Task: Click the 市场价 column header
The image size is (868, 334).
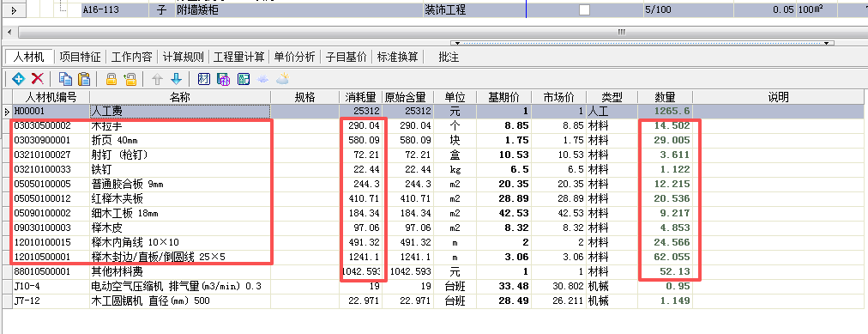Action: 558,97
